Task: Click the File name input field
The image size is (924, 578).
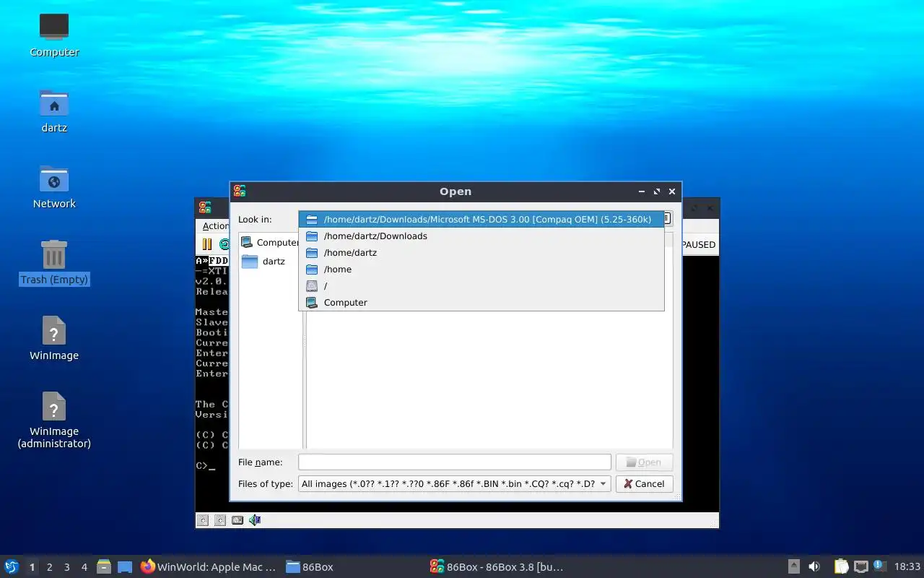Action: 455,462
